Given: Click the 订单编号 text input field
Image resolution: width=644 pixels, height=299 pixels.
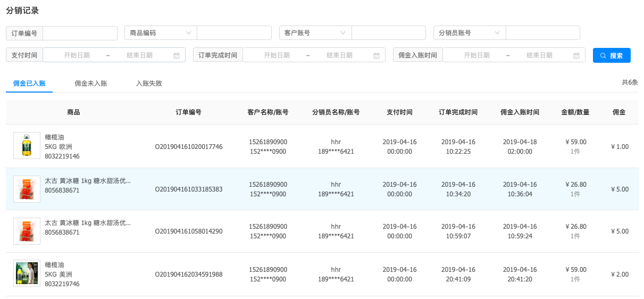Looking at the screenshot, I should pos(80,33).
